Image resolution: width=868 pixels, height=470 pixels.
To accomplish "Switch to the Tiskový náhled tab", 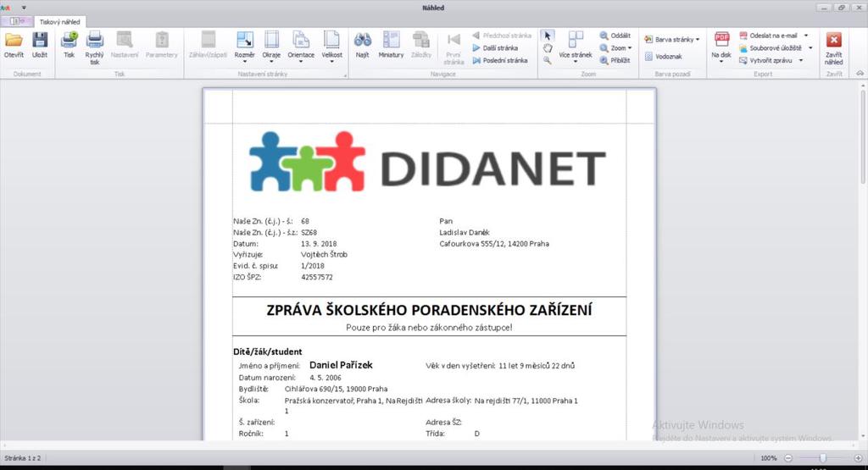I will (x=60, y=21).
